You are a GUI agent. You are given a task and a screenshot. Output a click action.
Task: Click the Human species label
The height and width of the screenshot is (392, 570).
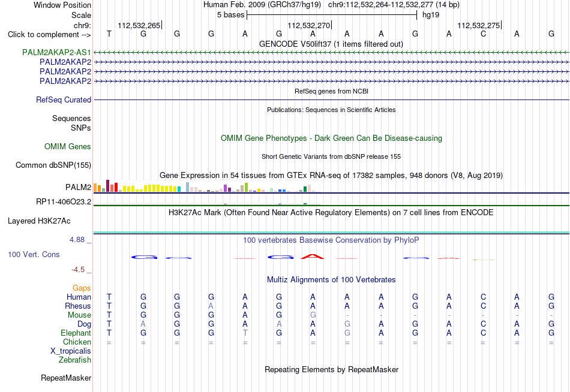(x=79, y=297)
